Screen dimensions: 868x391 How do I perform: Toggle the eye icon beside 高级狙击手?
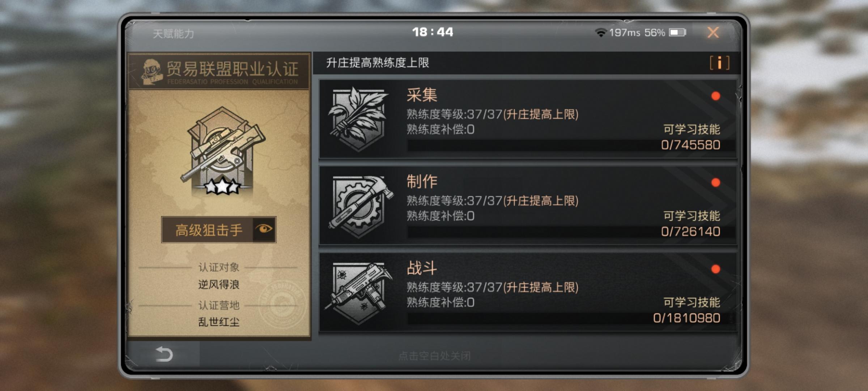click(x=264, y=229)
